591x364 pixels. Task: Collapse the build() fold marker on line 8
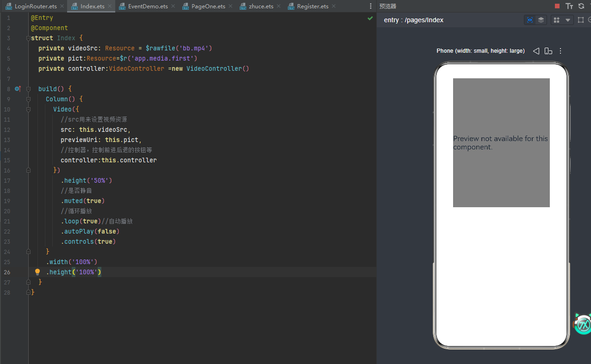tap(29, 89)
